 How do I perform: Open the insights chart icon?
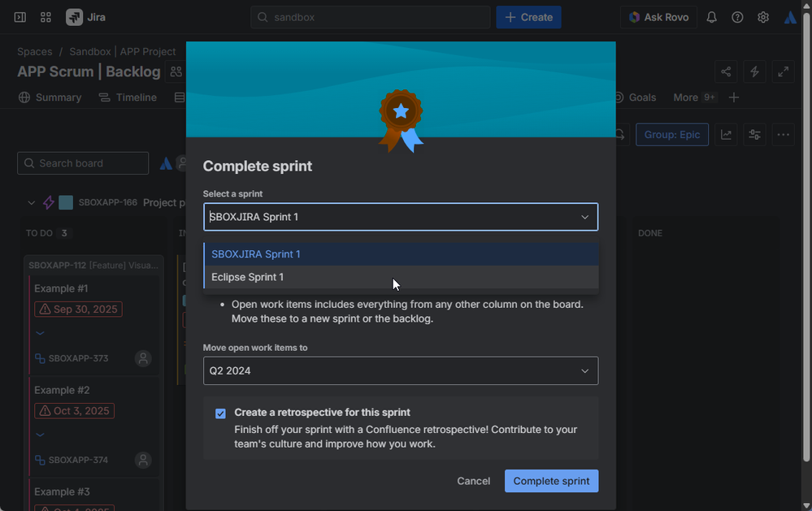pos(726,135)
